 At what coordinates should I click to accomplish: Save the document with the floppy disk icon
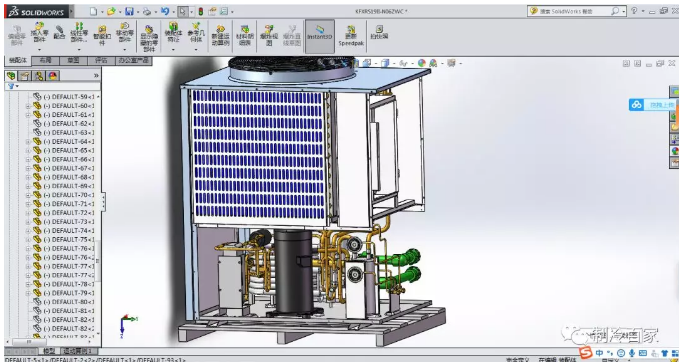click(129, 11)
